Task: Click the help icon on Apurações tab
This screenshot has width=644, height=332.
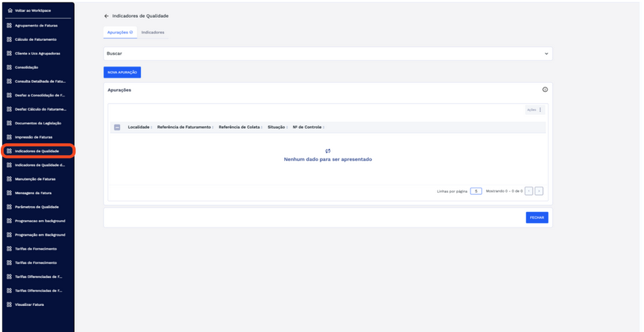Action: (x=131, y=33)
